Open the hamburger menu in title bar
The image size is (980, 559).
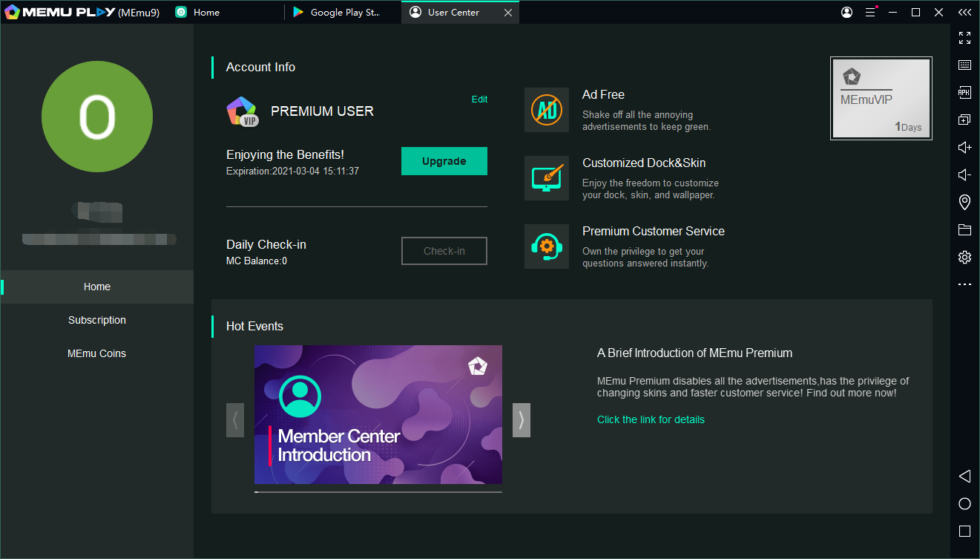point(870,13)
